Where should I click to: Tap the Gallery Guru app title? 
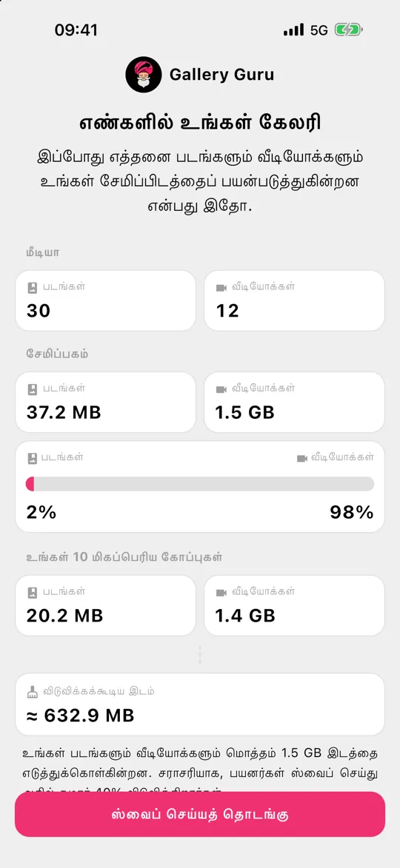pyautogui.click(x=221, y=75)
